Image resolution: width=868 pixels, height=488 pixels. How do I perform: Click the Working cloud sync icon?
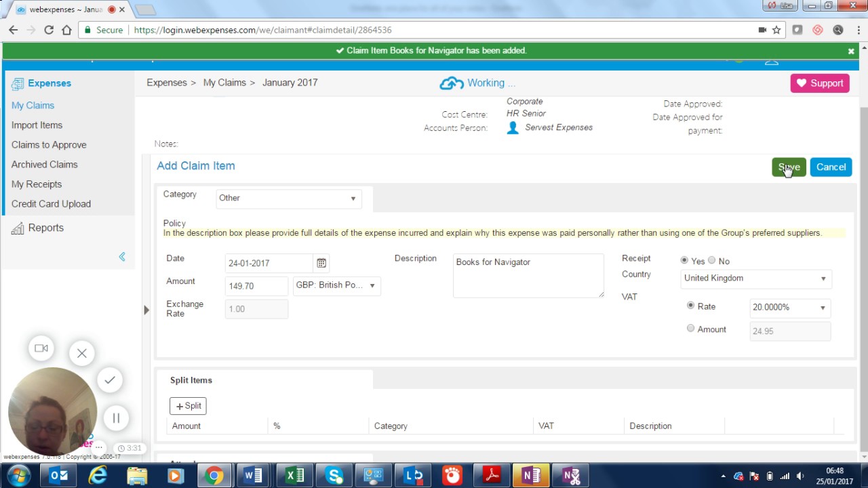451,83
